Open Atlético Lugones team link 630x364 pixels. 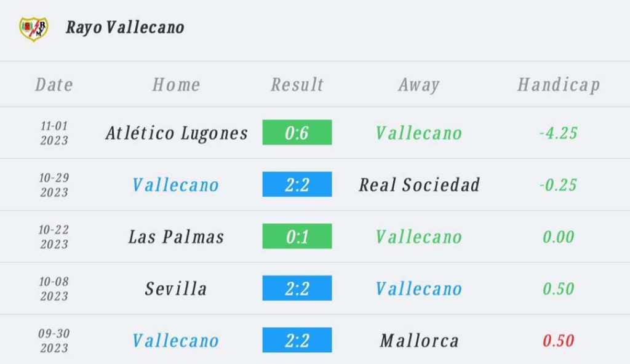[x=177, y=133]
